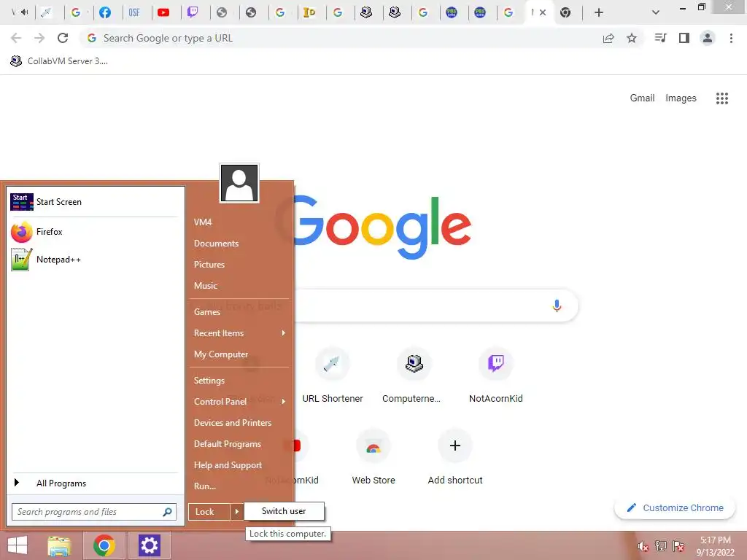This screenshot has width=747, height=560.
Task: Open Start Screen from start menu
Action: point(94,202)
